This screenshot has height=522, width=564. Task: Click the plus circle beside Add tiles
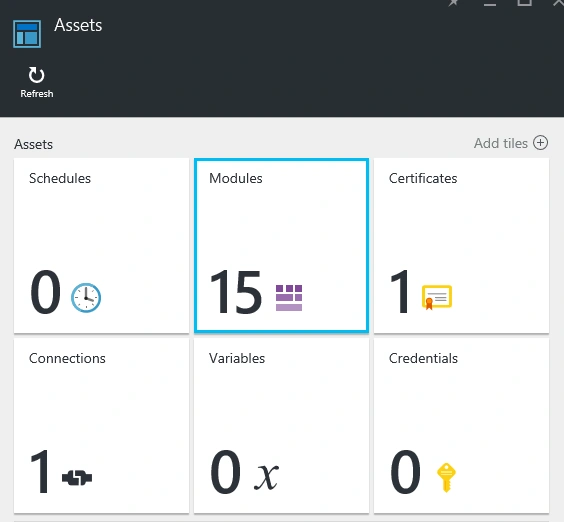tap(540, 143)
